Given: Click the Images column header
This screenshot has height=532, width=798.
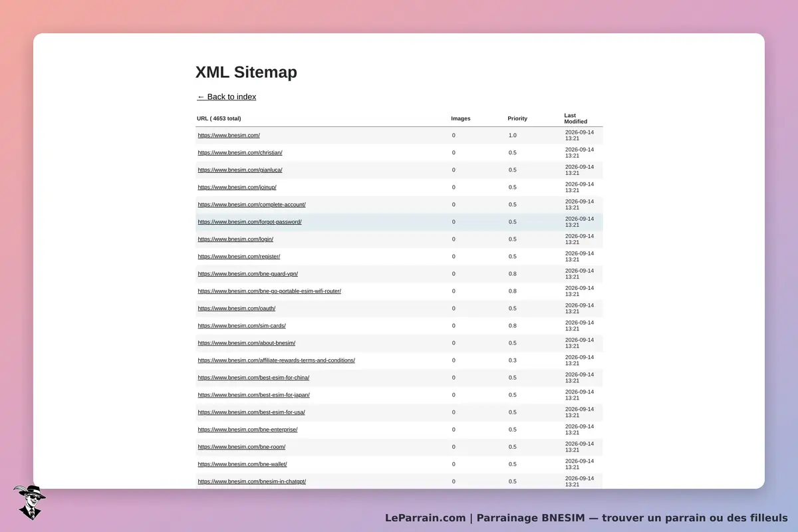Looking at the screenshot, I should [x=461, y=119].
